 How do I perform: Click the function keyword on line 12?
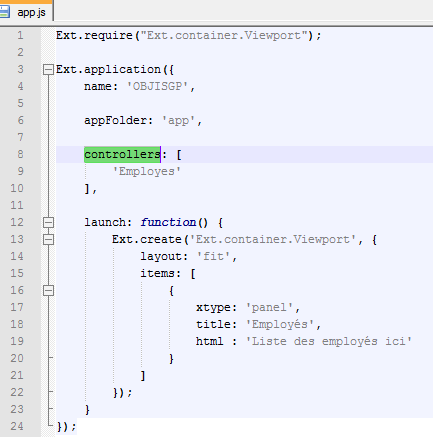[168, 222]
